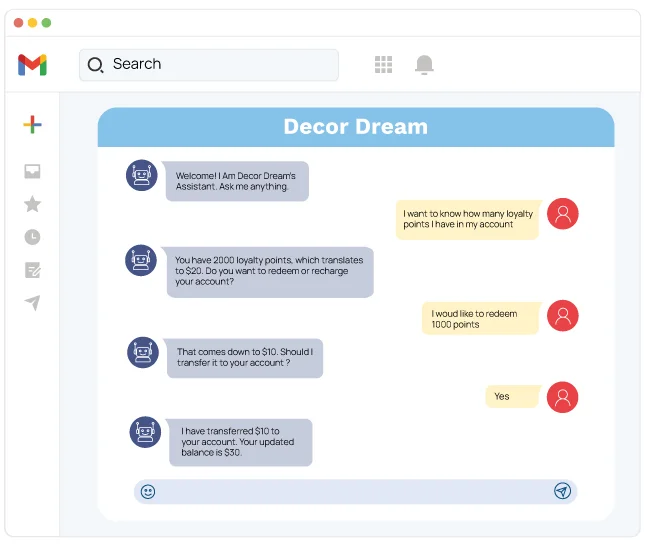Click the chat message input field
Screen dimensions: 650x545
point(355,491)
